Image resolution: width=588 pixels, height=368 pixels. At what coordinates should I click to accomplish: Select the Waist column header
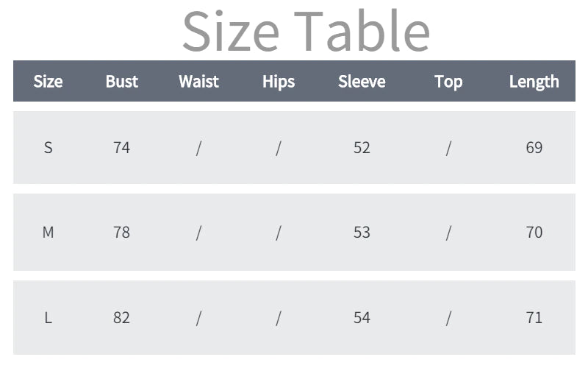[198, 82]
